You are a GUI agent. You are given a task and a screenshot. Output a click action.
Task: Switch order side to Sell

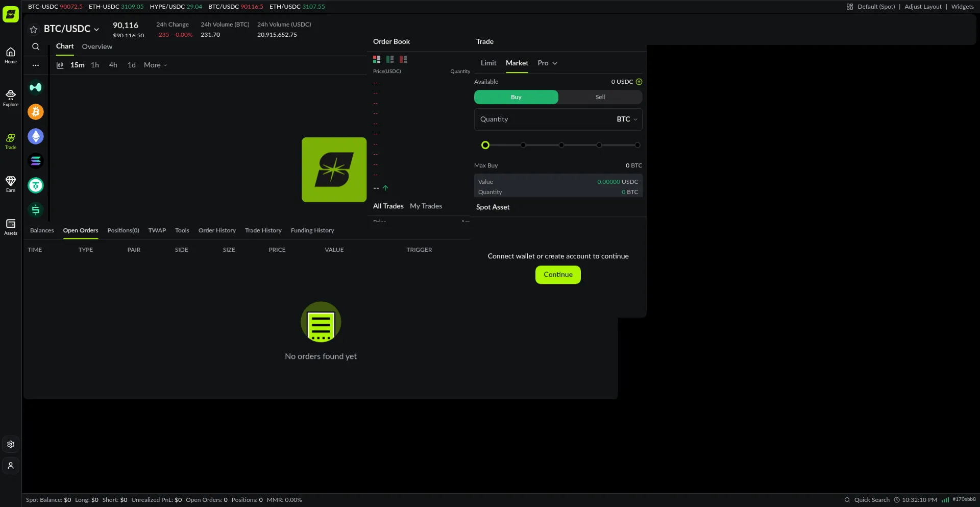tap(600, 97)
